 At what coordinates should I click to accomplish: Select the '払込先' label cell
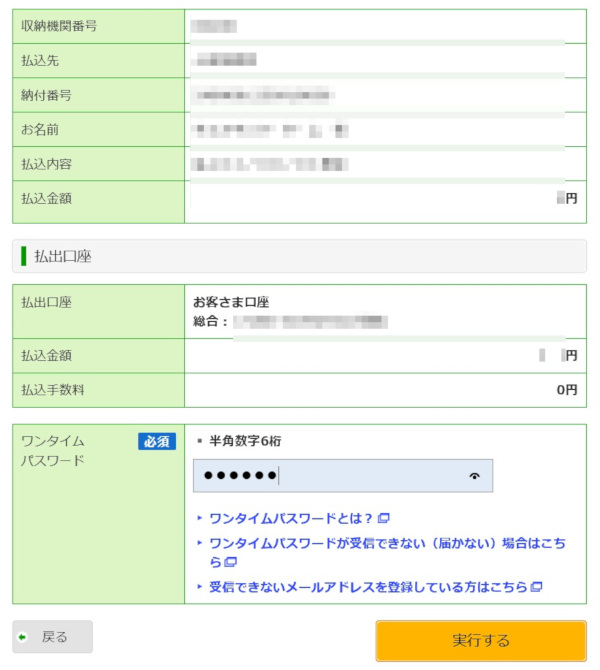point(99,61)
